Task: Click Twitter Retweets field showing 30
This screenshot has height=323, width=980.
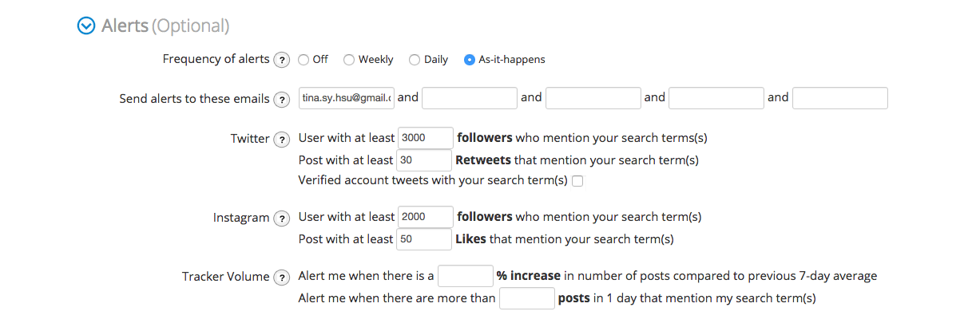Action: 424,160
